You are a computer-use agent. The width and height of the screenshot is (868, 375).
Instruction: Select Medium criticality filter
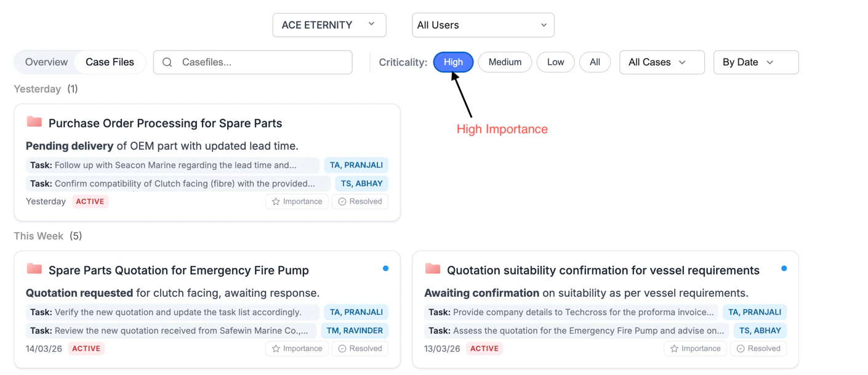[x=505, y=62]
